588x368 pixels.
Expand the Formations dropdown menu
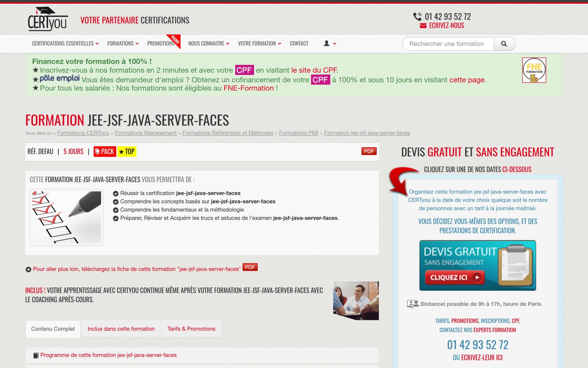(x=123, y=43)
